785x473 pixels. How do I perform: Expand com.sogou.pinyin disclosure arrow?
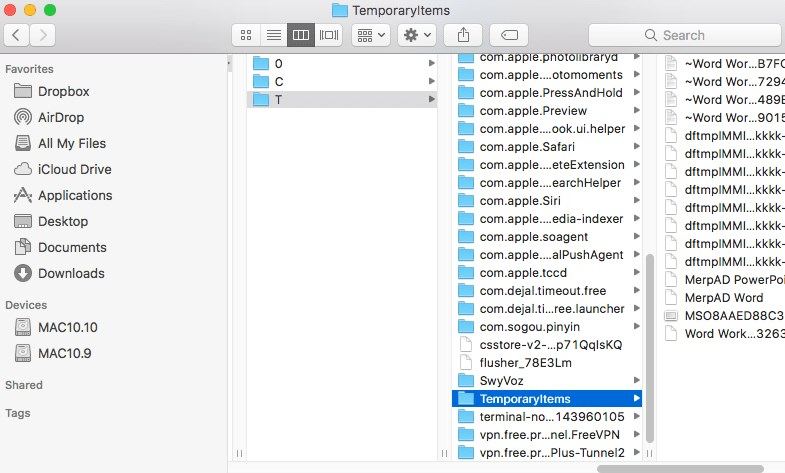pos(636,327)
